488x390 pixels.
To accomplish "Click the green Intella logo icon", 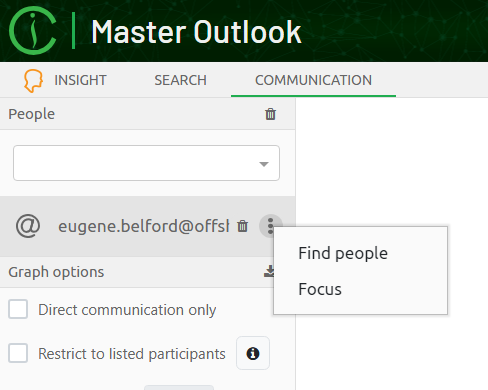I will click(32, 31).
